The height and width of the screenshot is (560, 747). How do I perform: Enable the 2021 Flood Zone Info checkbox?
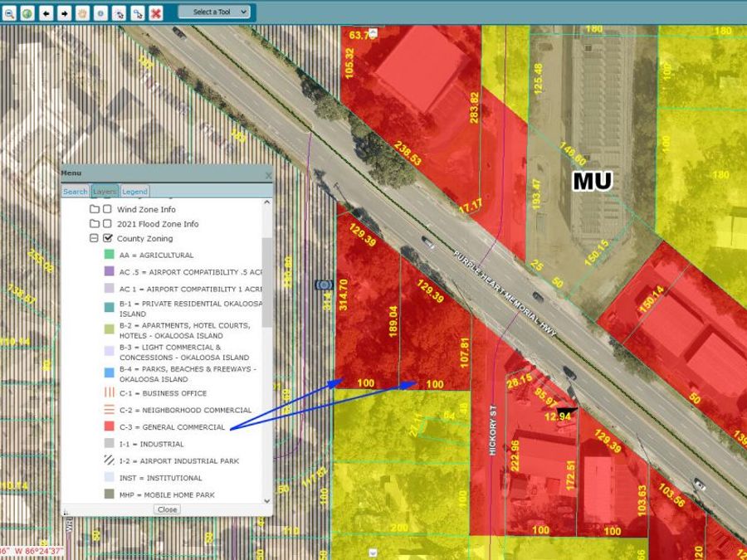[x=108, y=223]
